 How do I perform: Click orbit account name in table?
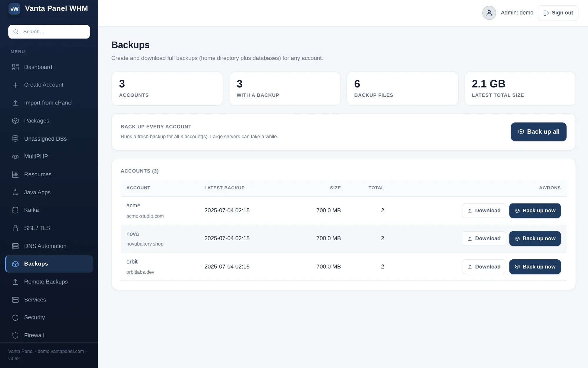coord(132,262)
